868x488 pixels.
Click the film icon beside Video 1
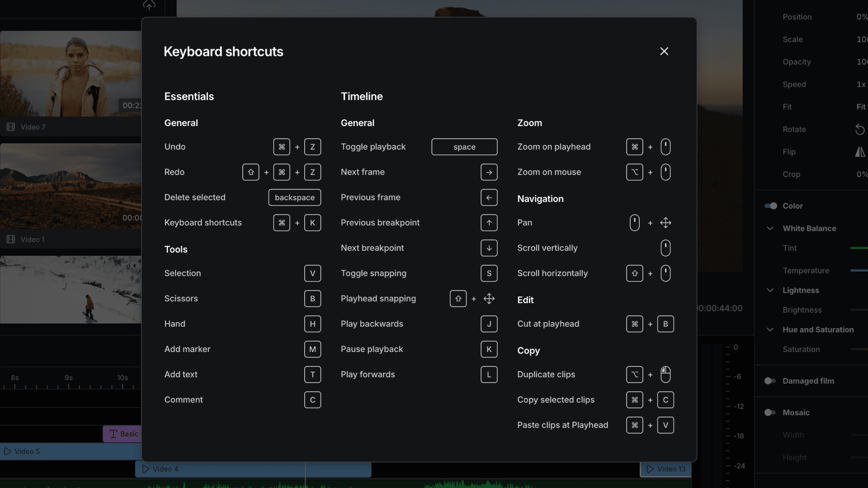11,239
